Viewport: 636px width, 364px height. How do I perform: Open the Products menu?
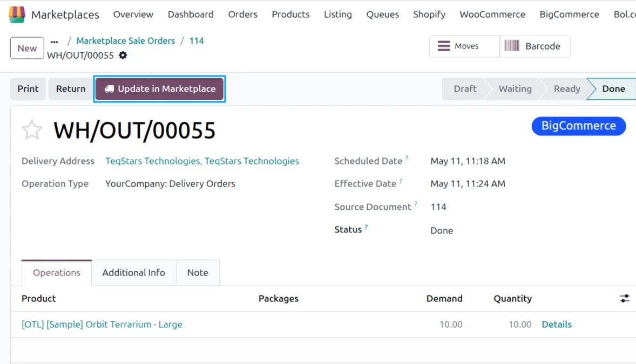290,15
